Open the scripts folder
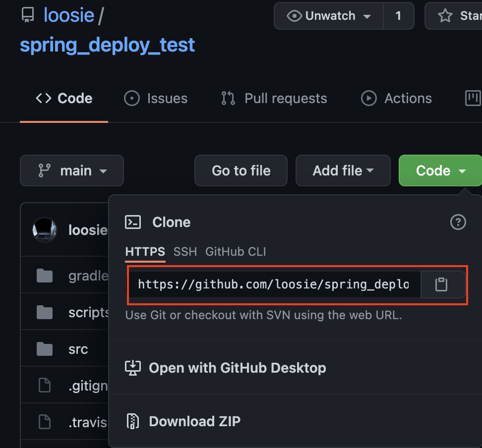Viewport: 482px width, 448px height. pos(88,313)
